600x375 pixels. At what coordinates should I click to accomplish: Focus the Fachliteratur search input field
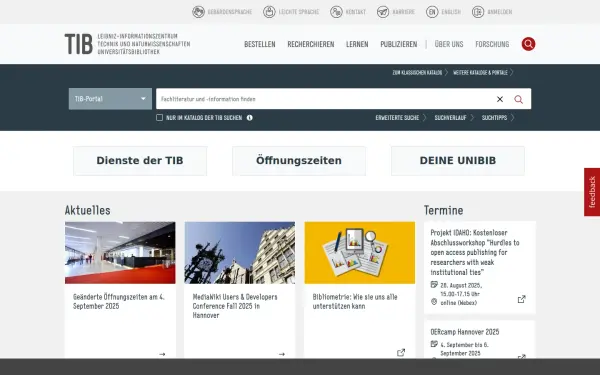[x=325, y=99]
